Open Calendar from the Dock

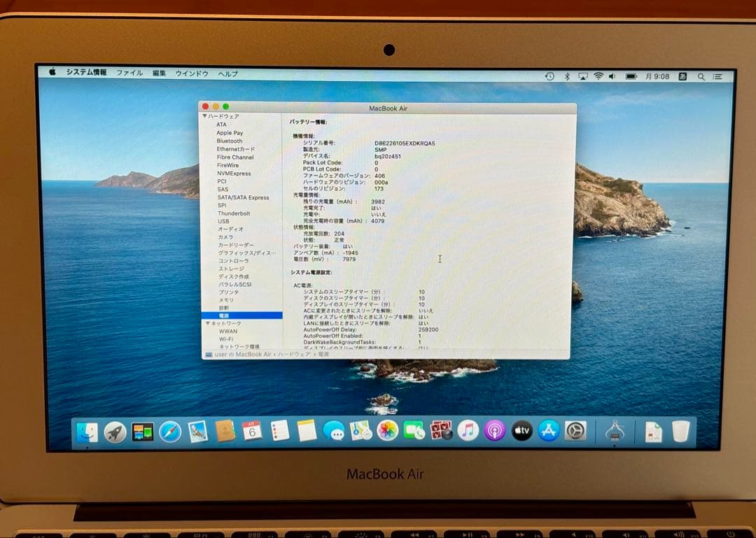coord(251,432)
